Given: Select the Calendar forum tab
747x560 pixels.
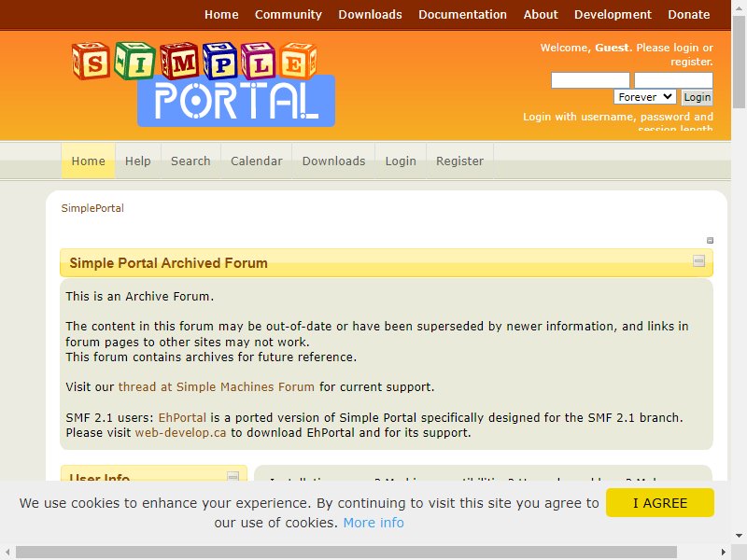Looking at the screenshot, I should [256, 161].
